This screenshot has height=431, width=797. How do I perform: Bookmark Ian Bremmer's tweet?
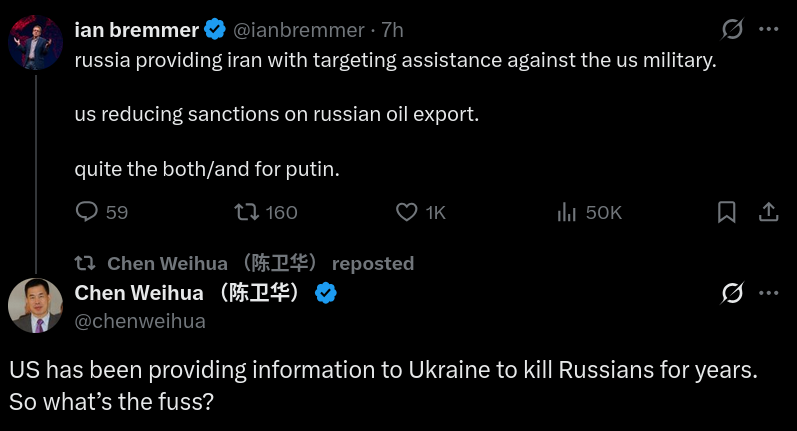pos(727,212)
